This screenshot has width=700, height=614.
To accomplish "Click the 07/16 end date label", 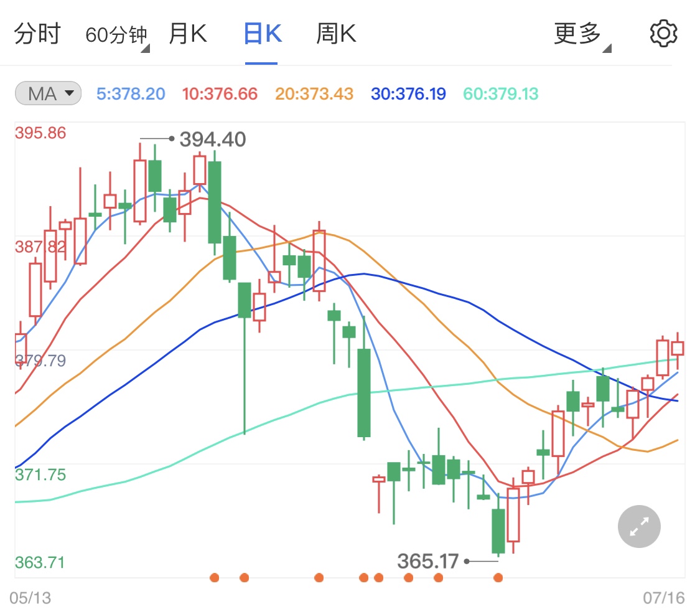I will click(663, 598).
